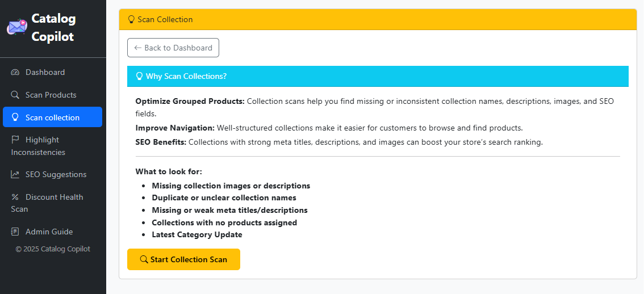
Task: Click the lightbulb icon beside Why Scan Collections
Action: (139, 76)
